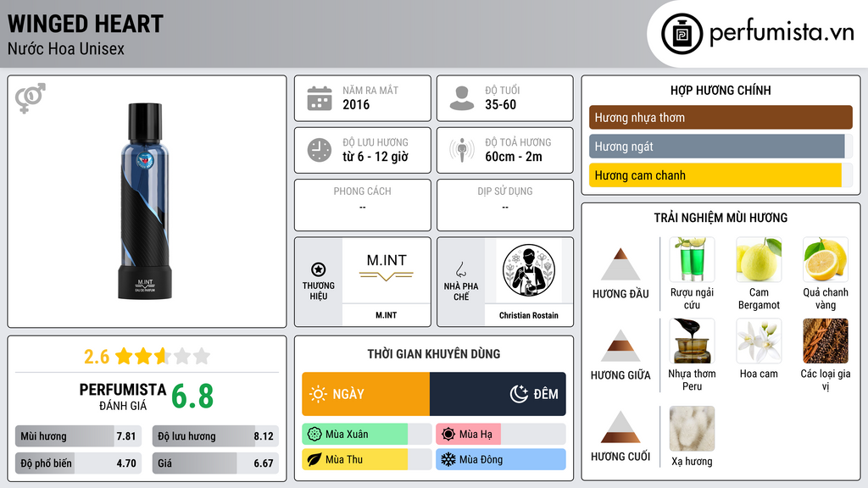
Task: Select the Ngày daytime segment
Action: (366, 394)
